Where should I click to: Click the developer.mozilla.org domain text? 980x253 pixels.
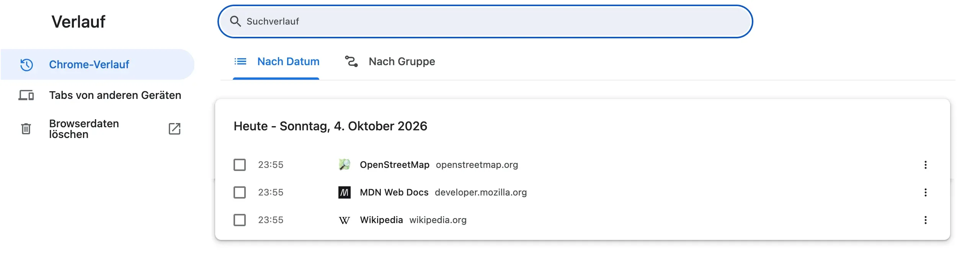pos(481,192)
